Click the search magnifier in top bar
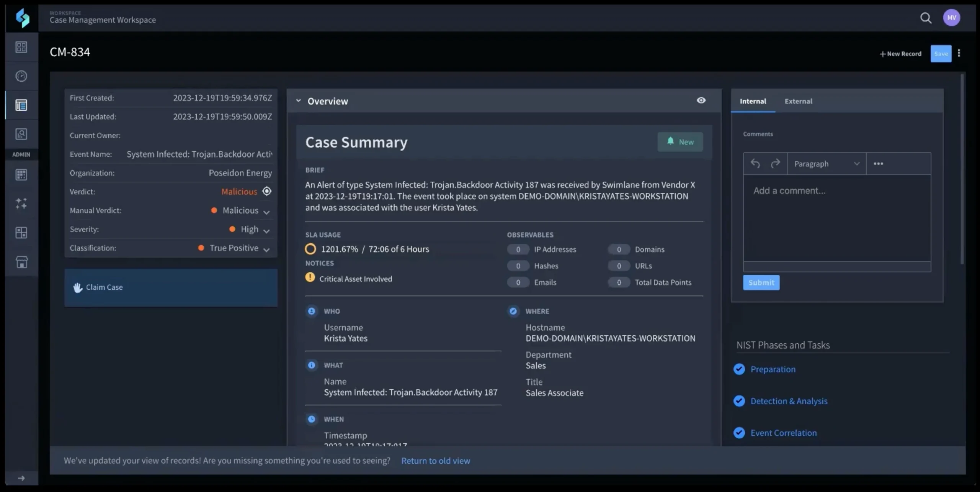The width and height of the screenshot is (980, 492). (926, 18)
